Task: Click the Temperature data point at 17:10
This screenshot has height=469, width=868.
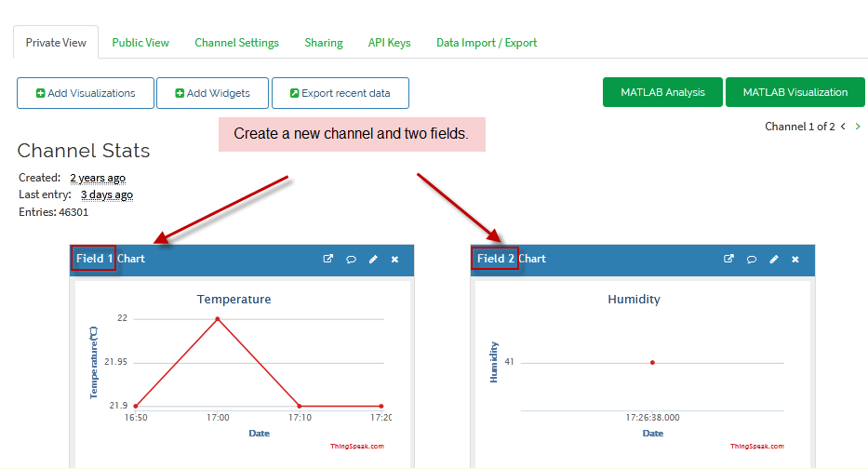Action: (300, 406)
